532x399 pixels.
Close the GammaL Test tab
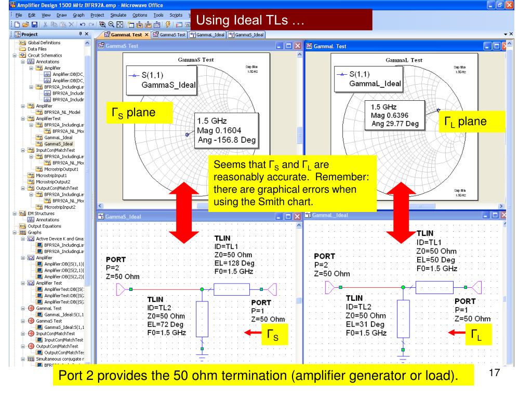click(147, 35)
